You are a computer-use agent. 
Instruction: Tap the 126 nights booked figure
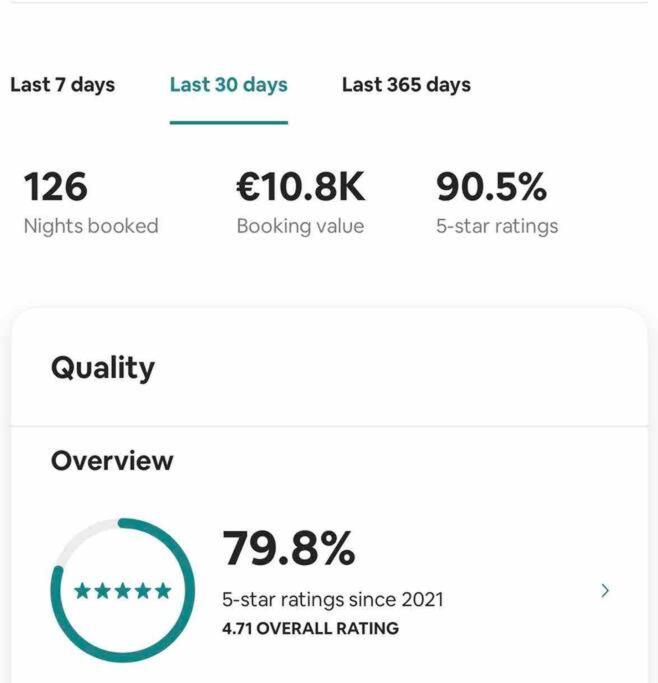55,187
